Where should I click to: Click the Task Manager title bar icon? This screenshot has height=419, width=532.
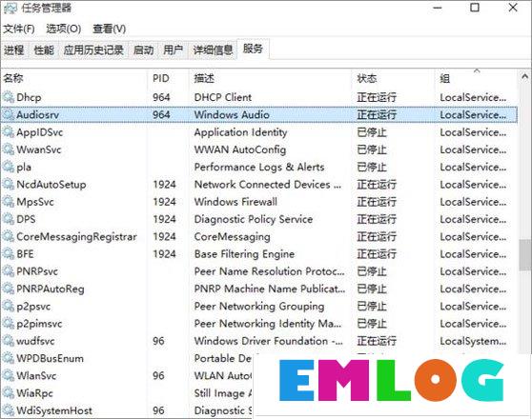[x=10, y=9]
